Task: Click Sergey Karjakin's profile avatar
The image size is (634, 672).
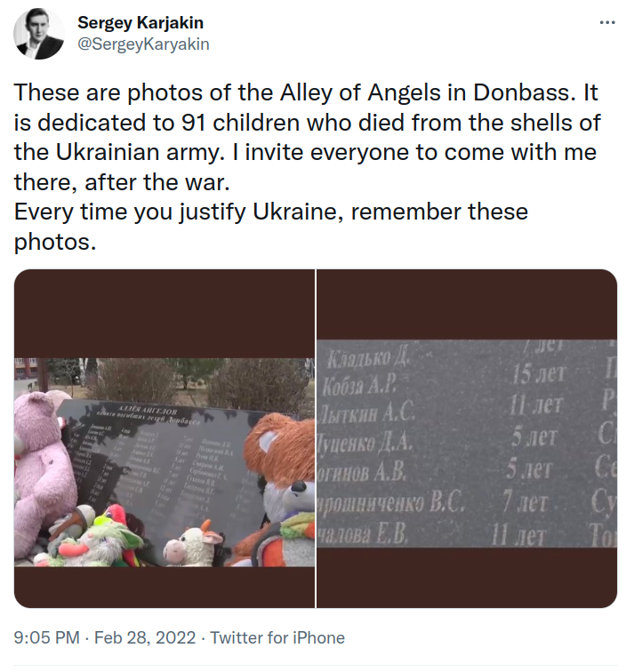Action: (39, 35)
